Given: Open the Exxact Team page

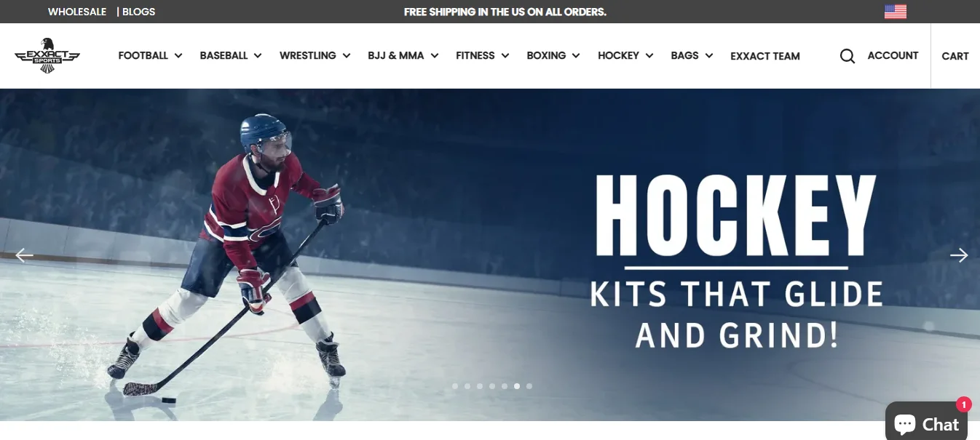Looking at the screenshot, I should (765, 56).
